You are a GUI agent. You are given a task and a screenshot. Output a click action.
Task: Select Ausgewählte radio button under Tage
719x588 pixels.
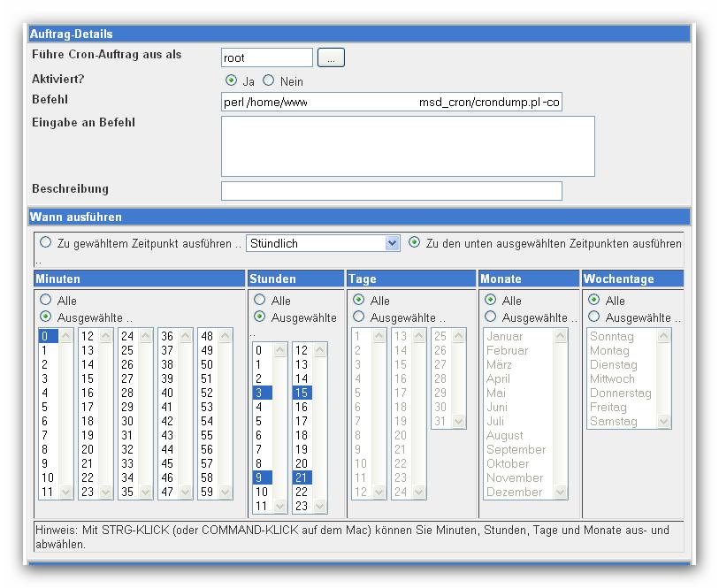[x=359, y=317]
